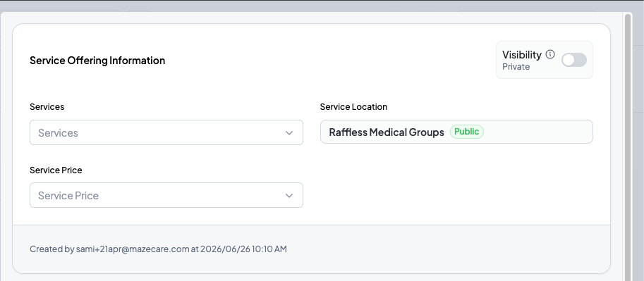The height and width of the screenshot is (281, 644).
Task: Click the Private visibility status text
Action: tap(516, 67)
